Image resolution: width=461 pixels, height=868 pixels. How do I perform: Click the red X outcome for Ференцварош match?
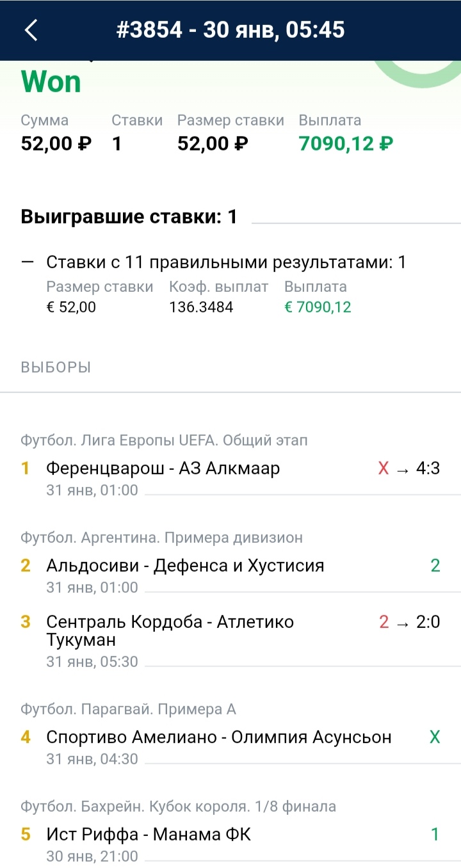pos(384,469)
